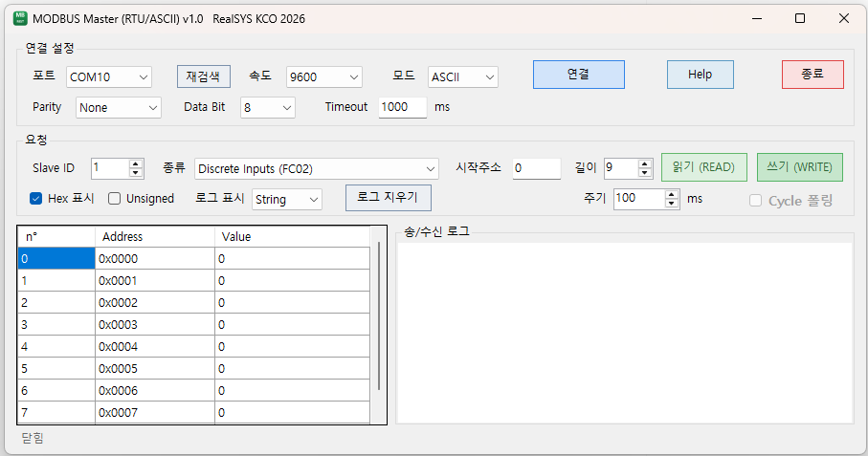The height and width of the screenshot is (456, 868).
Task: Select the 0x0002 address cell
Action: point(155,302)
